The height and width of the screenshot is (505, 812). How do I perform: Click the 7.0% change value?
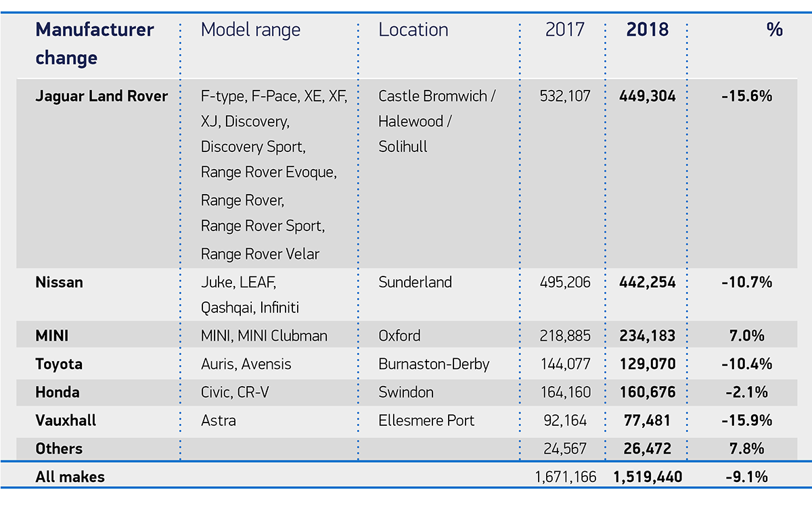pyautogui.click(x=747, y=335)
